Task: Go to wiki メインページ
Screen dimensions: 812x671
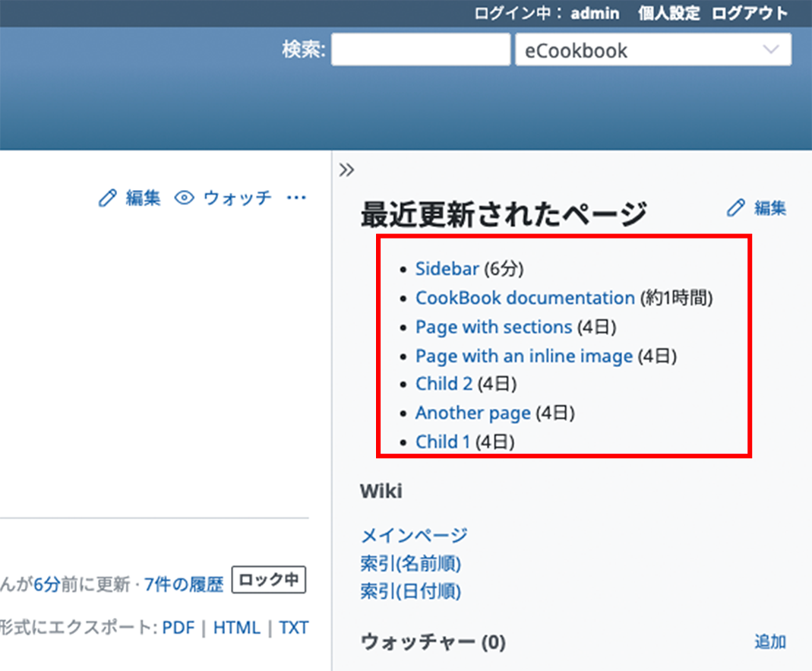Action: (x=414, y=535)
